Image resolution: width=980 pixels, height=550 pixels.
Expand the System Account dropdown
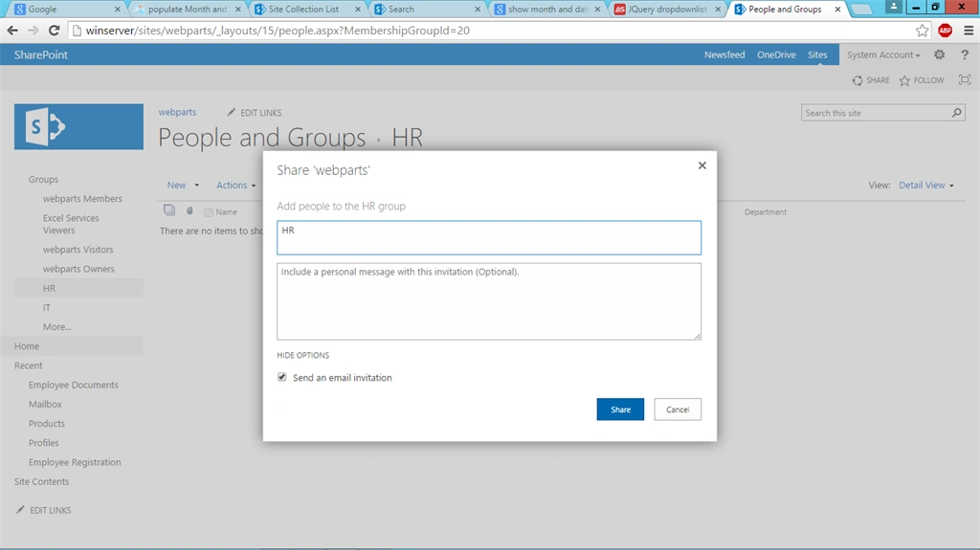tap(883, 55)
